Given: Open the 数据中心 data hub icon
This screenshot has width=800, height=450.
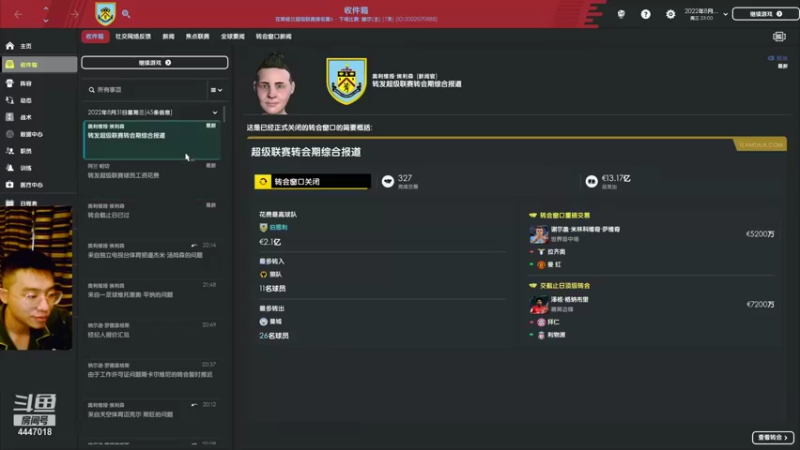Looking at the screenshot, I should point(10,134).
